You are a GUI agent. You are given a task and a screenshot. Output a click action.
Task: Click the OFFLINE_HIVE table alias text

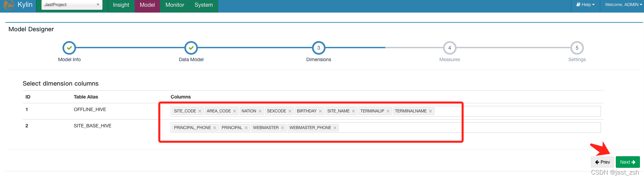90,109
